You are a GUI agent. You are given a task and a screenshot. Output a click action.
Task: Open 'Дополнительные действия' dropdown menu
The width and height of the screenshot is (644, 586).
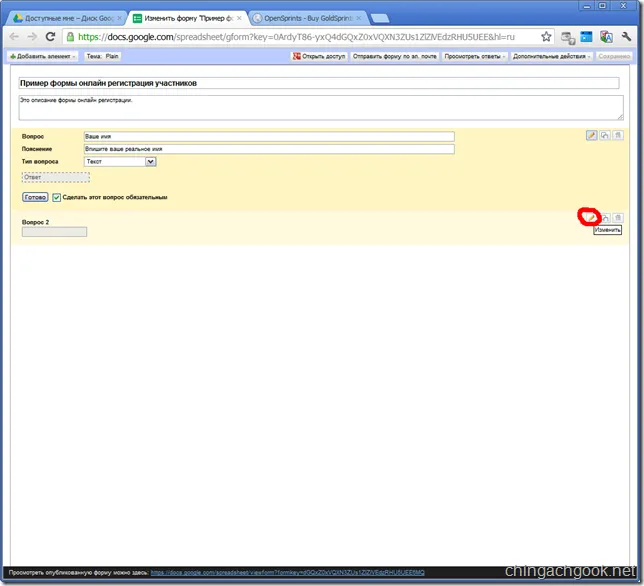click(552, 56)
